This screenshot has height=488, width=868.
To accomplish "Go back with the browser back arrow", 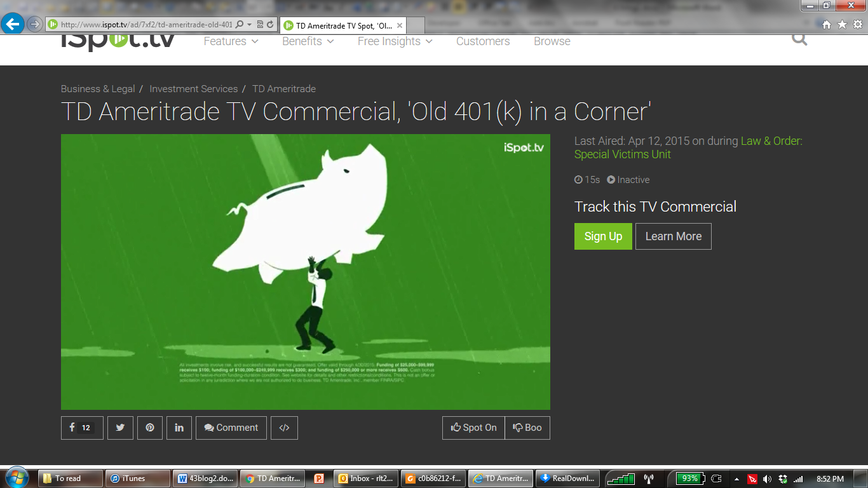I will [12, 24].
